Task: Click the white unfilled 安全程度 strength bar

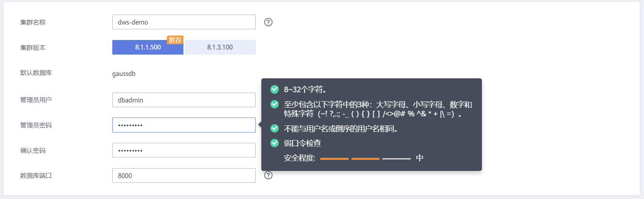Action: 397,159
